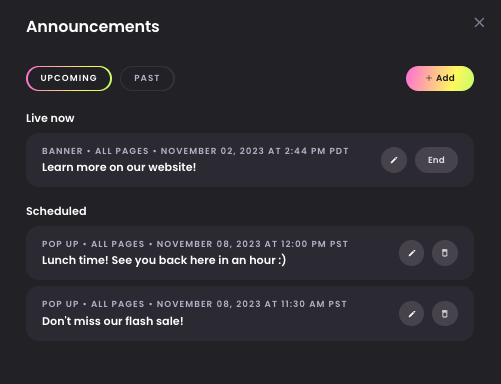End the live banner announcement
The width and height of the screenshot is (501, 384).
point(436,160)
